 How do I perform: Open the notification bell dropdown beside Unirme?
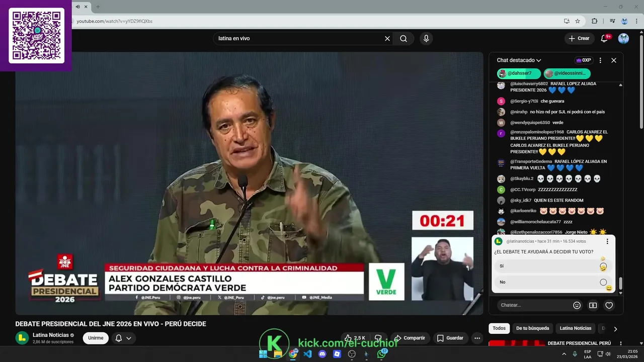123,338
